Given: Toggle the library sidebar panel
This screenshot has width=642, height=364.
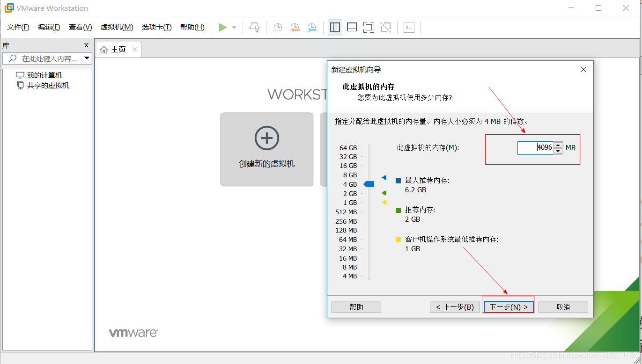Looking at the screenshot, I should point(335,27).
